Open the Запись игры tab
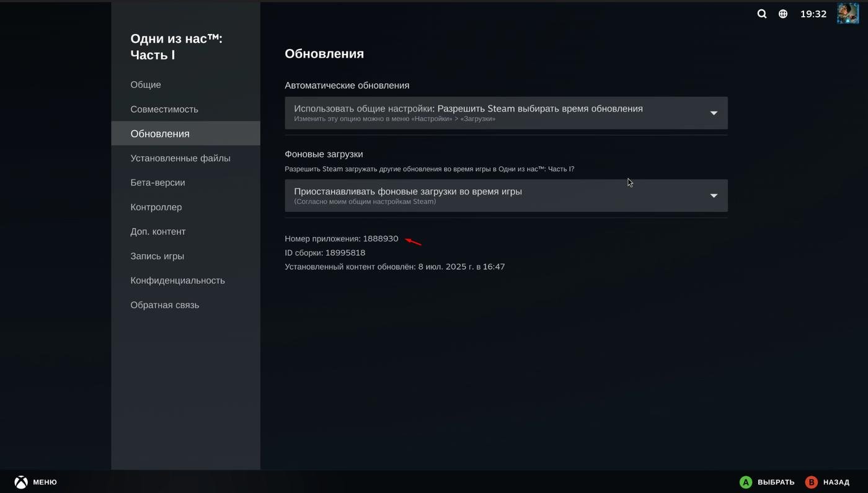The height and width of the screenshot is (493, 868). pyautogui.click(x=185, y=256)
